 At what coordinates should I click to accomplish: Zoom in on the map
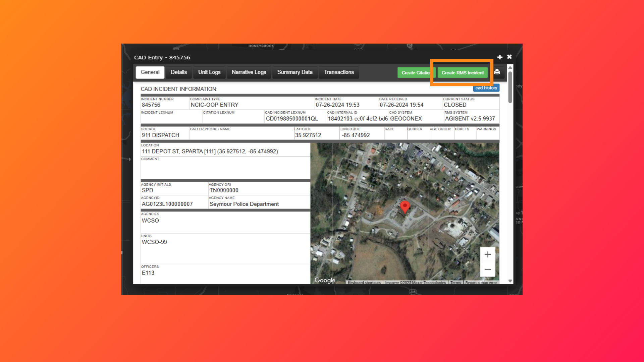(x=488, y=255)
